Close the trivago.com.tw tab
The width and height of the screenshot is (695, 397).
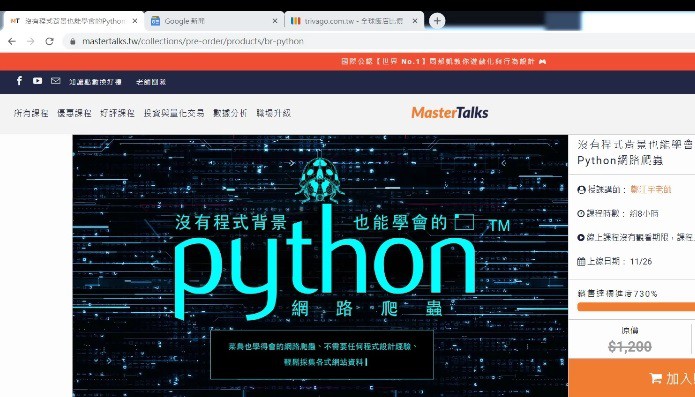tap(415, 21)
